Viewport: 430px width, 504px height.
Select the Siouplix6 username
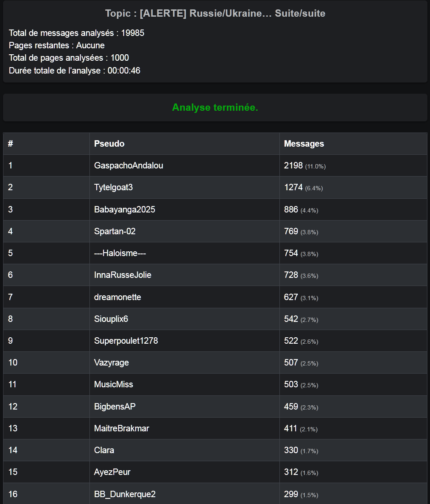111,319
